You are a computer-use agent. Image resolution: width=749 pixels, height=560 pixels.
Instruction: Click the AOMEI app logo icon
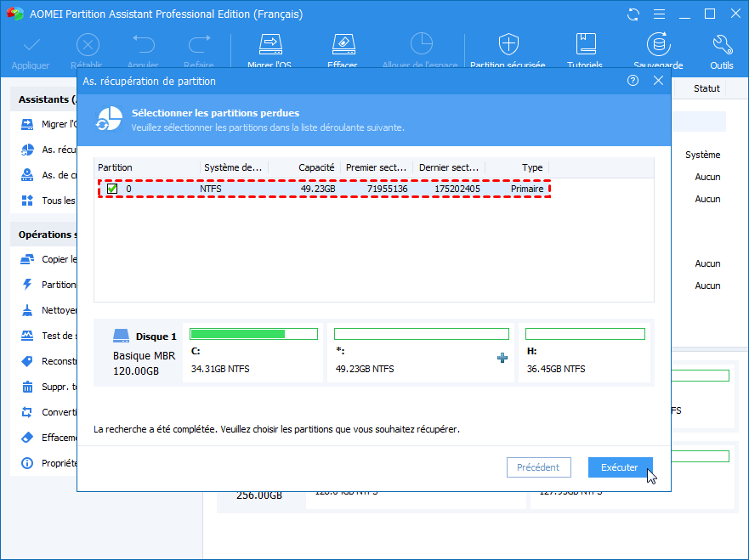pyautogui.click(x=14, y=14)
